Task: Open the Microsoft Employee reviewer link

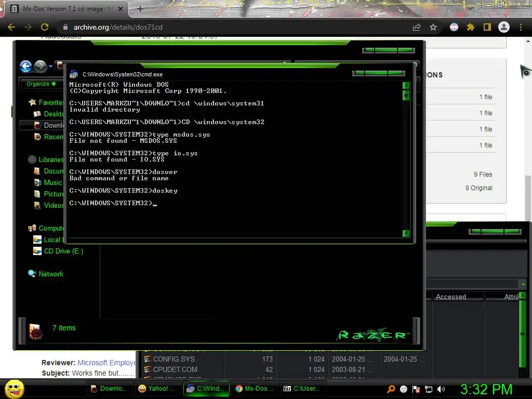Action: [107, 363]
